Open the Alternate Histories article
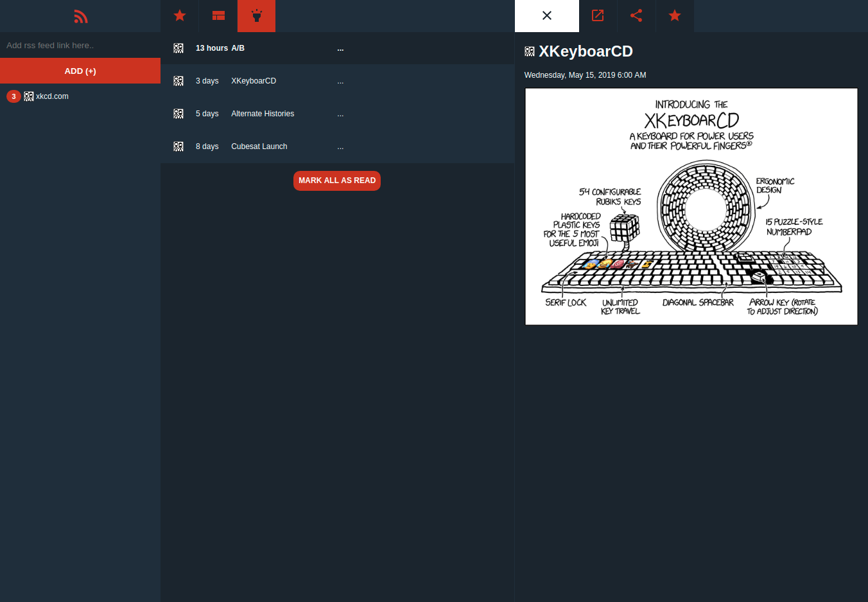Image resolution: width=868 pixels, height=602 pixels. [337, 114]
